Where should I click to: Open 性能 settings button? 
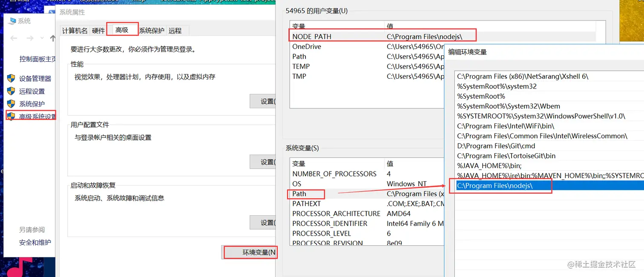click(x=263, y=101)
